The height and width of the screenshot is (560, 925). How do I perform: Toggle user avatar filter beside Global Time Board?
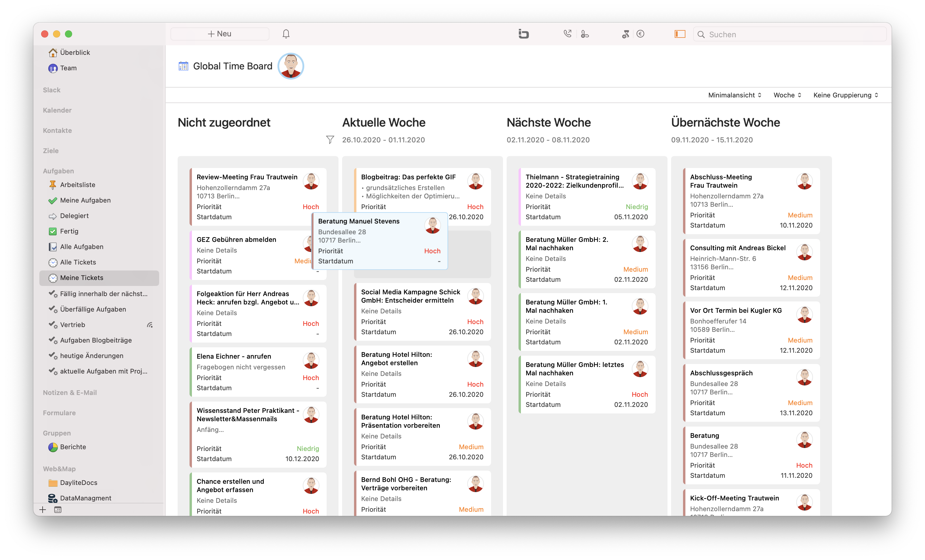pos(291,66)
